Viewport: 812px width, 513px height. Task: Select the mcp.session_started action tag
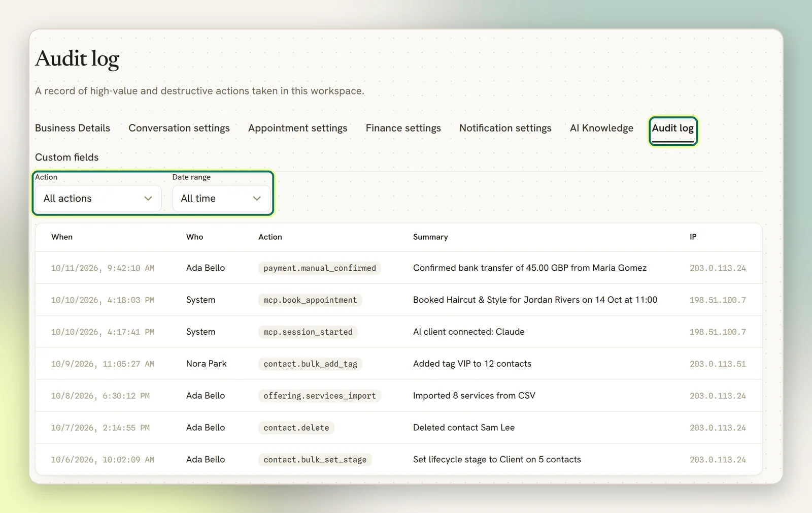click(x=308, y=332)
